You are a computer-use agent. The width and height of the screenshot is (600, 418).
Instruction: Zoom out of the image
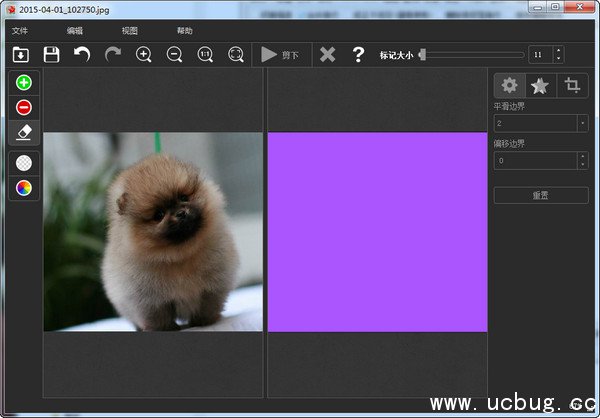click(x=174, y=55)
